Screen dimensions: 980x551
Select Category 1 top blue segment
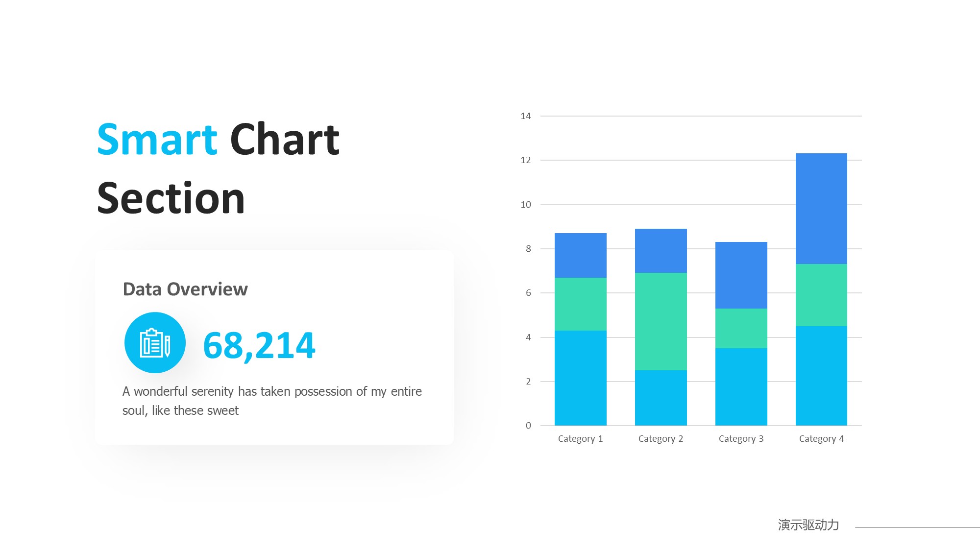pos(580,255)
